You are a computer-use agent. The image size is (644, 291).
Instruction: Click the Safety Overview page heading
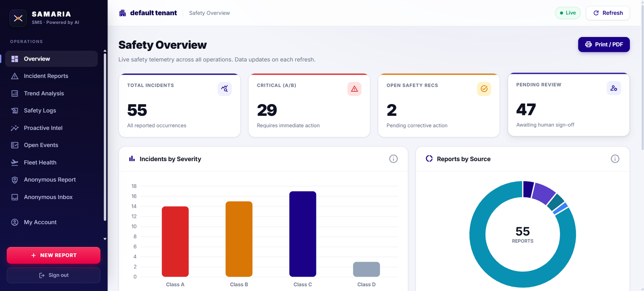point(163,45)
